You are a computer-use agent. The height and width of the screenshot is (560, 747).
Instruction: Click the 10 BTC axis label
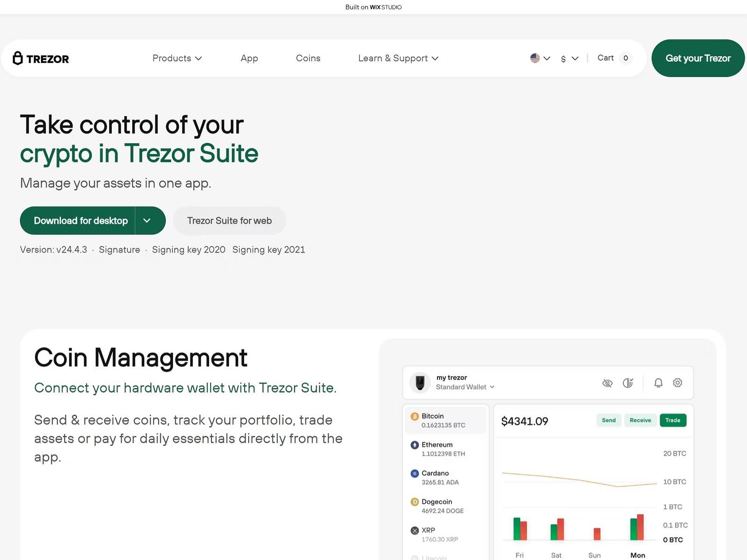click(675, 482)
